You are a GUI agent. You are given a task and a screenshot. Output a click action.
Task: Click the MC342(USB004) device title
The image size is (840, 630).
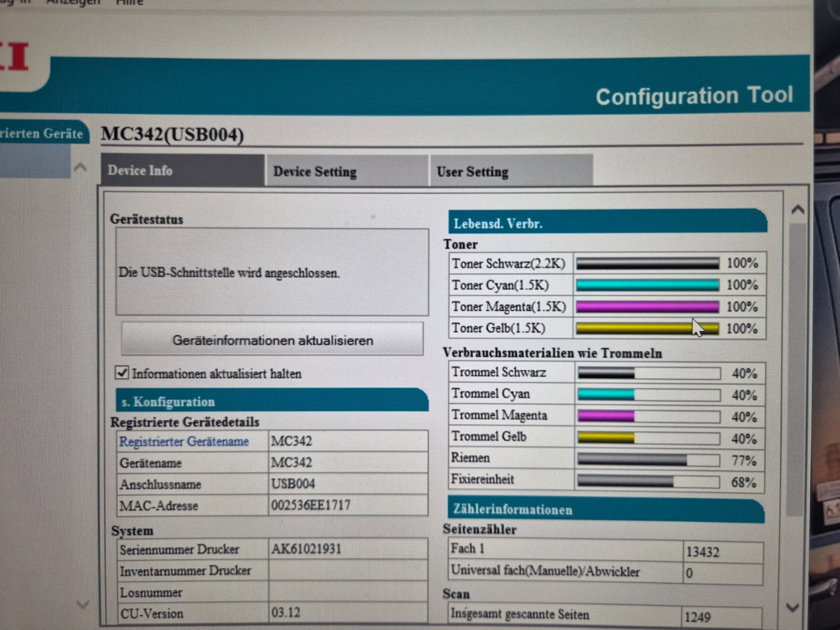tap(173, 134)
